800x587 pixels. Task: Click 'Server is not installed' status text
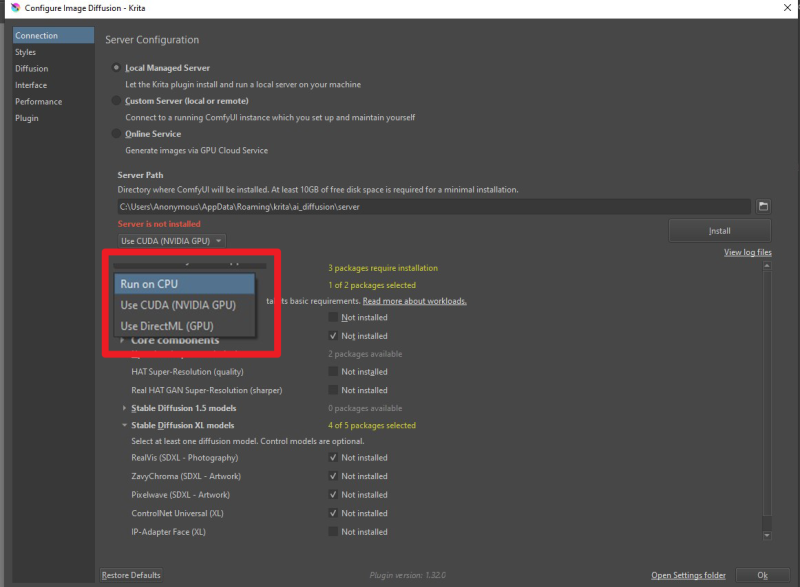[x=159, y=224]
